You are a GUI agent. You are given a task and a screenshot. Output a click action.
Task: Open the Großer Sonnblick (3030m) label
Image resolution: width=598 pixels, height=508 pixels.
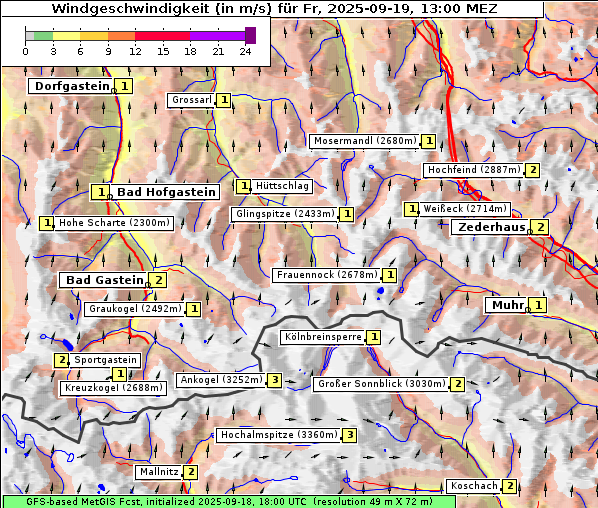pos(382,384)
